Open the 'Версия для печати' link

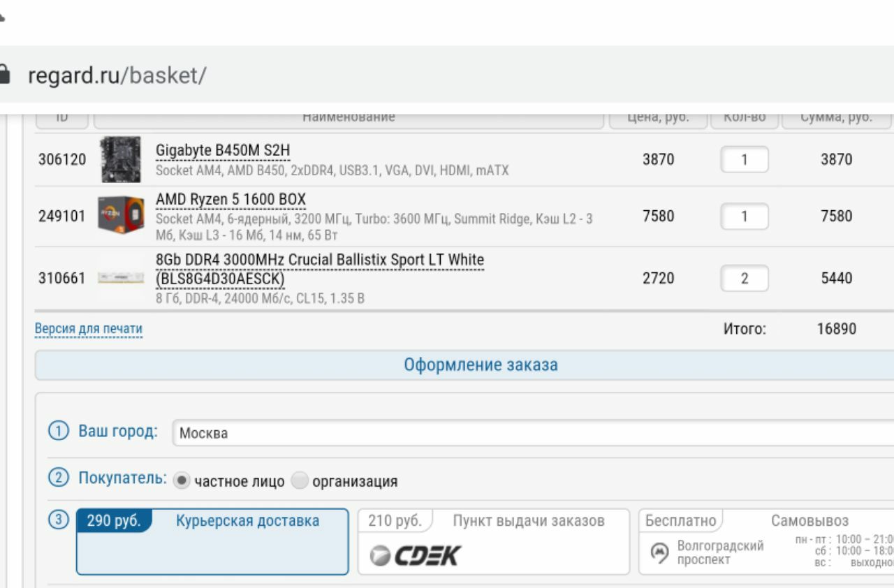pos(89,329)
